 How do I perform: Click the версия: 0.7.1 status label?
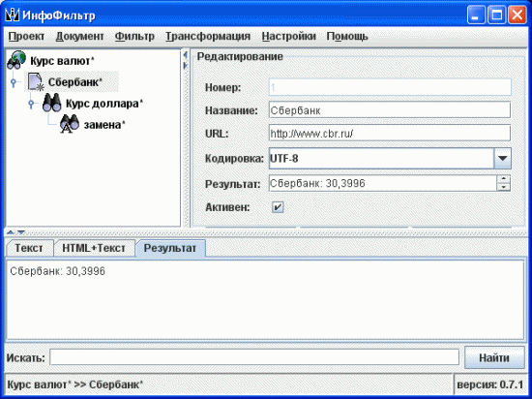(490, 384)
